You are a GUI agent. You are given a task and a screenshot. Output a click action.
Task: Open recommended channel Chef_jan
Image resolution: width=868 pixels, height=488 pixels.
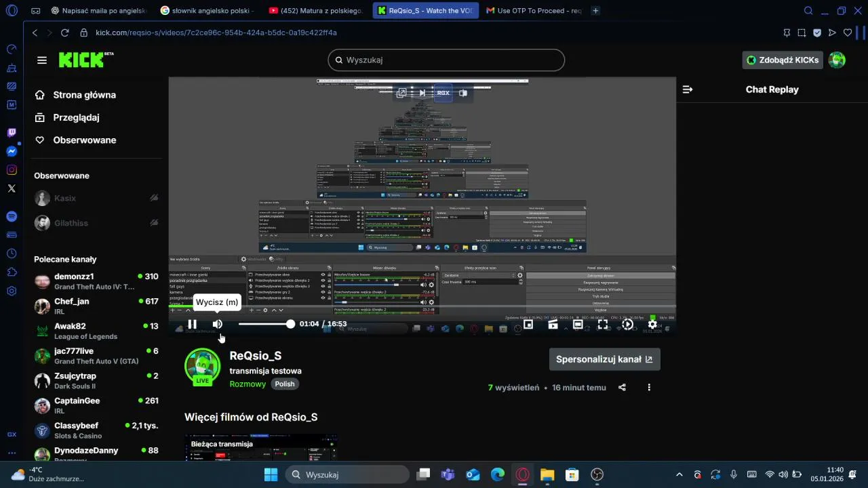point(96,306)
